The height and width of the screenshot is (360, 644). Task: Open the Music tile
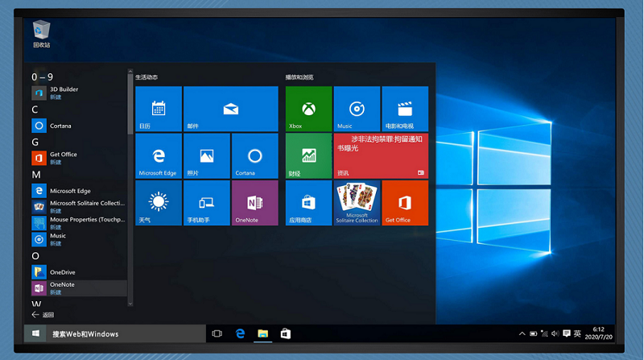point(357,109)
